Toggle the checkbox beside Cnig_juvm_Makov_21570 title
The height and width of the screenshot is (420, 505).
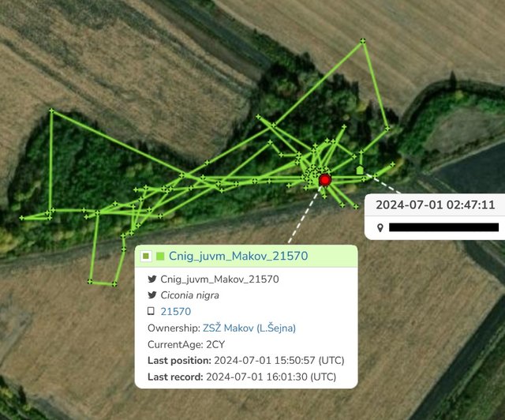pos(146,257)
